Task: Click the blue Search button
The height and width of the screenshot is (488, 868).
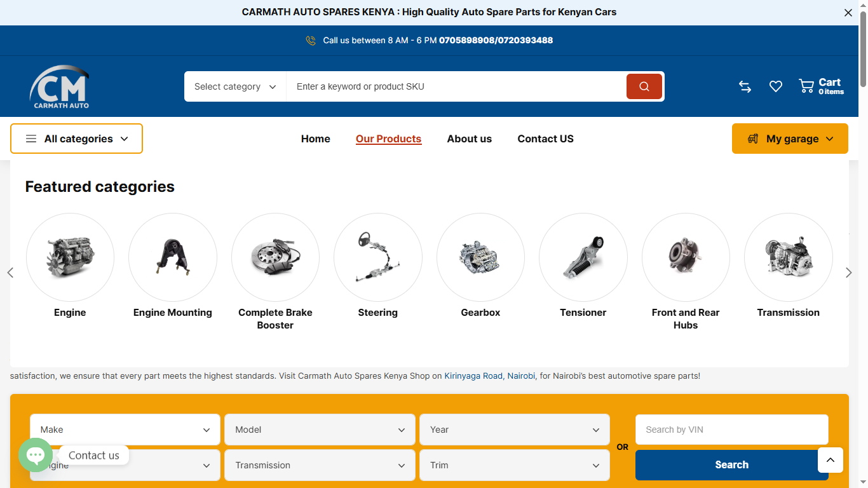Action: point(732,464)
